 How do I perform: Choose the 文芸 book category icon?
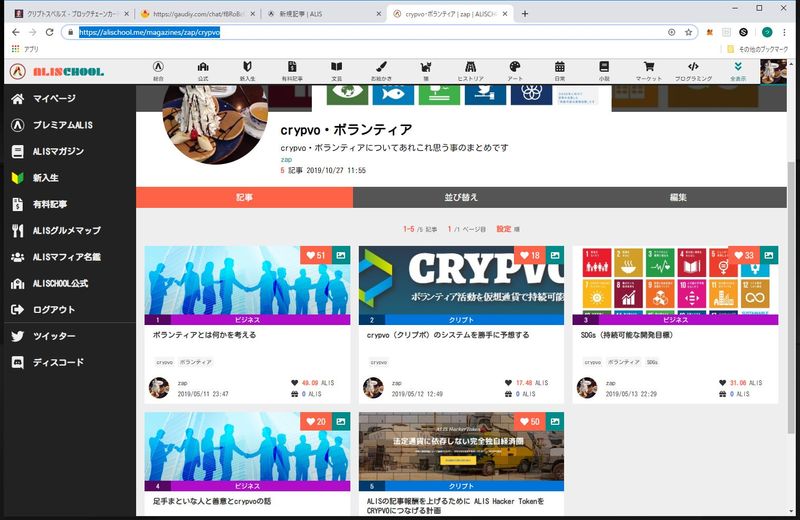click(336, 71)
